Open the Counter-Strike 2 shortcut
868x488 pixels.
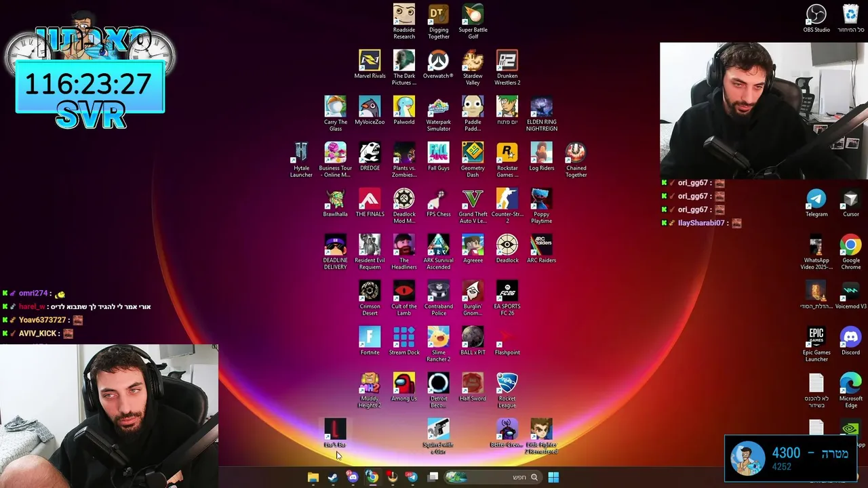point(507,206)
